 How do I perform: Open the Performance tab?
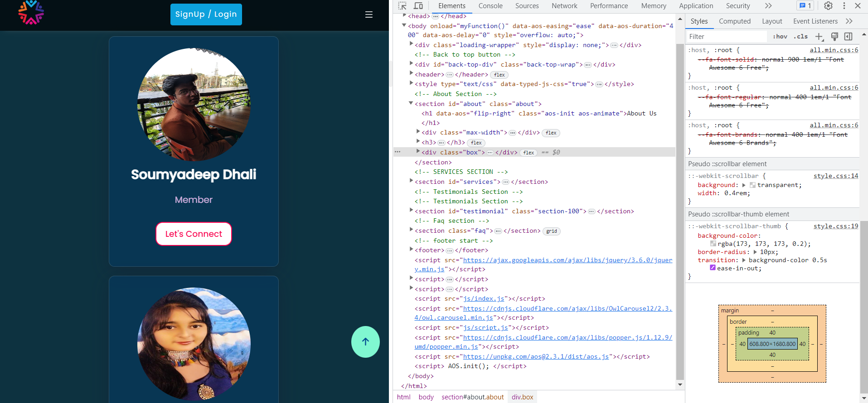609,6
